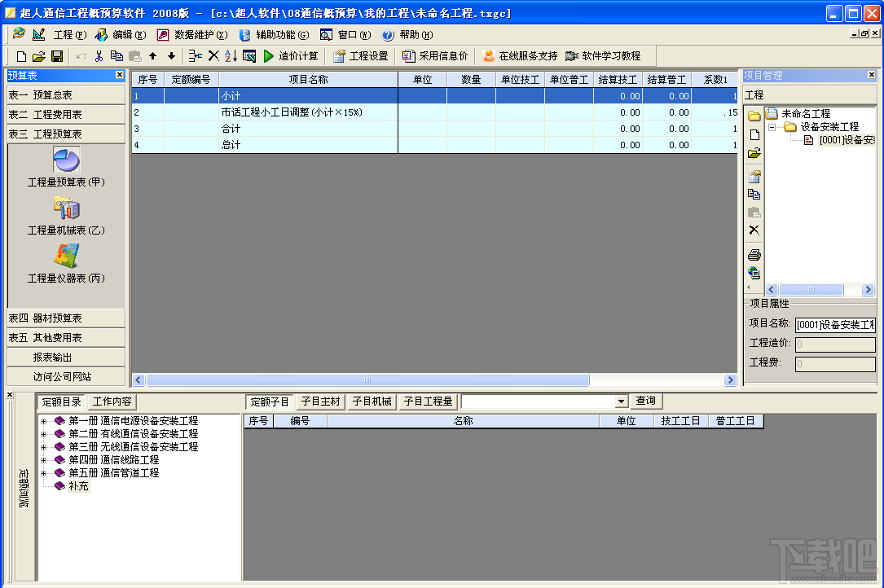Screen dimensions: 884x588
Task: Open 表四 器材预算表 section
Action: pyautogui.click(x=66, y=318)
